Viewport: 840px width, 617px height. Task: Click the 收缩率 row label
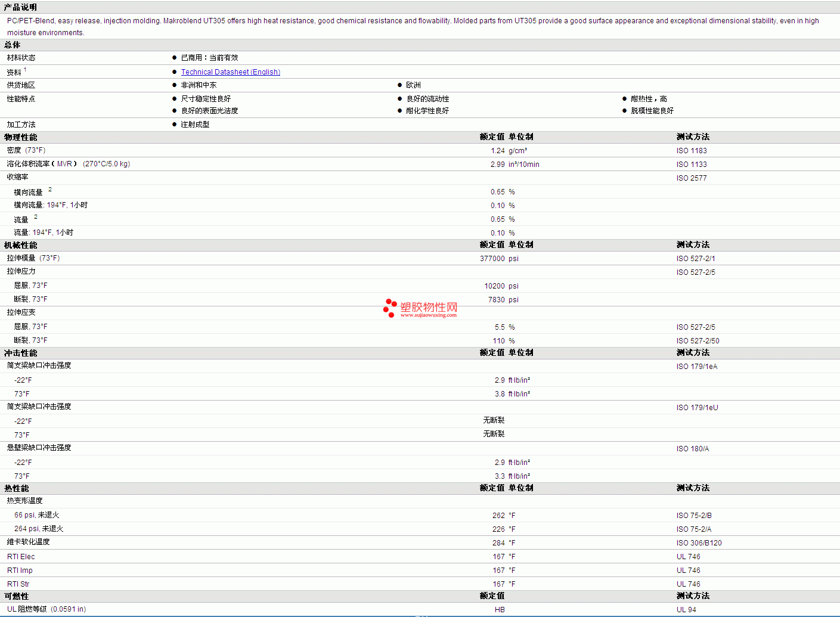pos(18,177)
